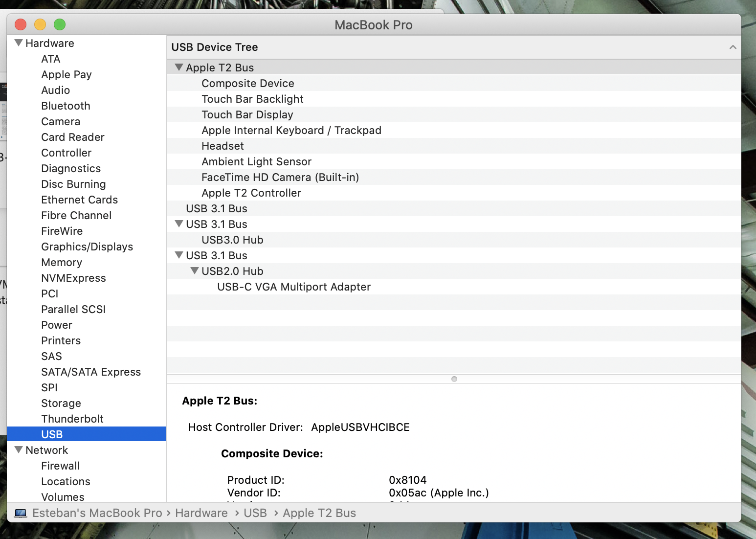Click the MacBook Pro computer icon in path bar
This screenshot has width=756, height=539.
click(21, 513)
